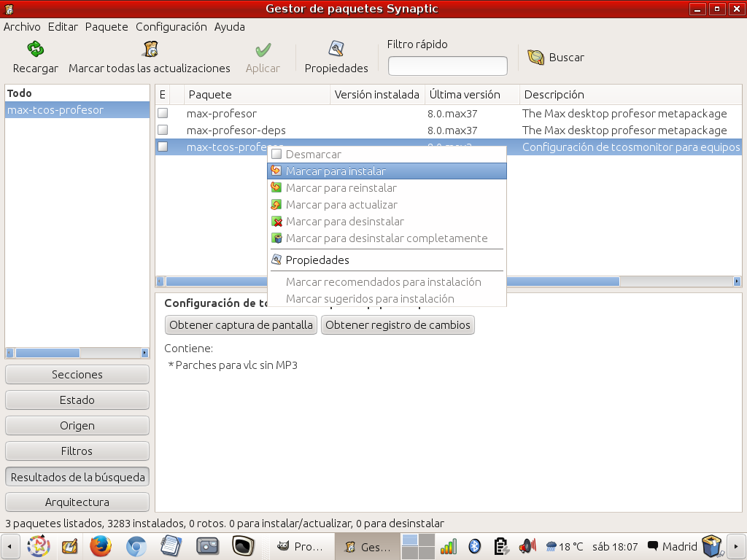
Task: Click the volume speaker tray icon
Action: click(x=527, y=545)
